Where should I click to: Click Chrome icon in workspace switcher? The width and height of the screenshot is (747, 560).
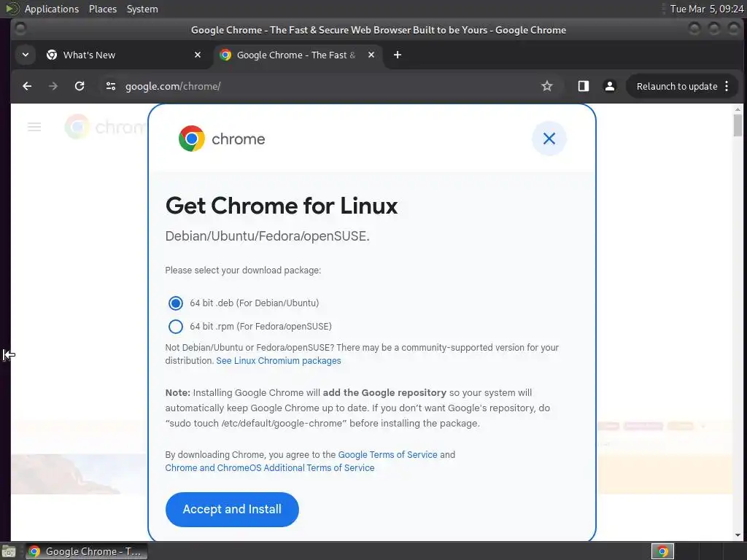click(662, 551)
